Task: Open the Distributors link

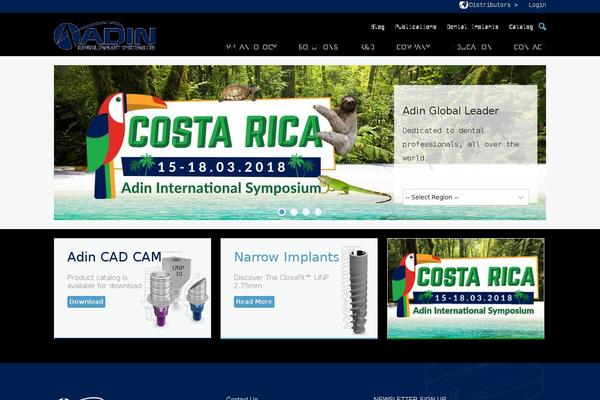Action: coord(493,5)
